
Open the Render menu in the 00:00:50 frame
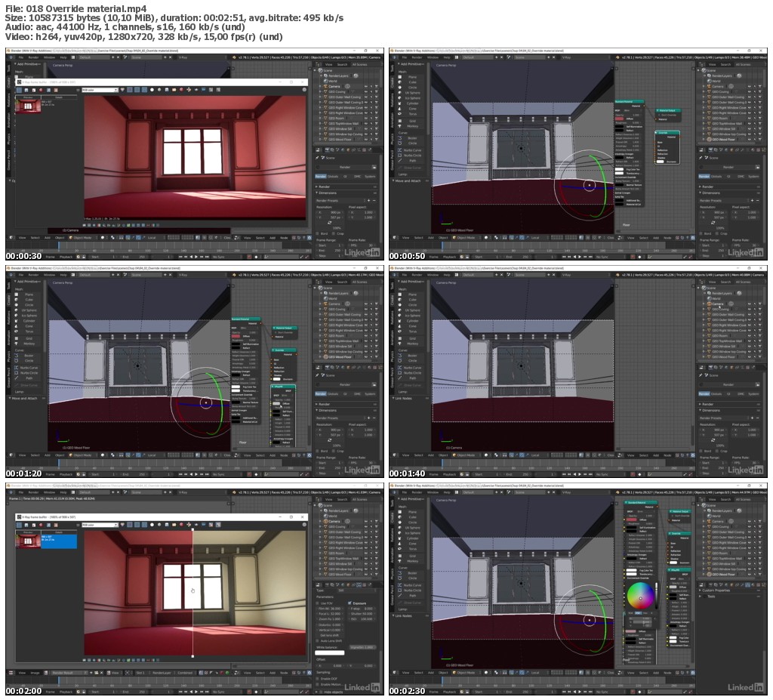[417, 57]
